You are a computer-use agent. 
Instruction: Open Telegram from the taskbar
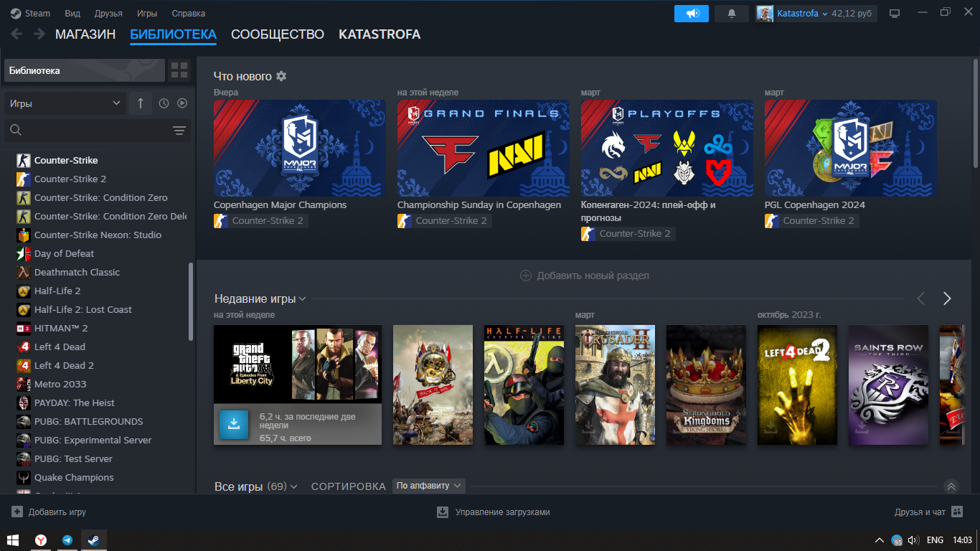[x=67, y=540]
